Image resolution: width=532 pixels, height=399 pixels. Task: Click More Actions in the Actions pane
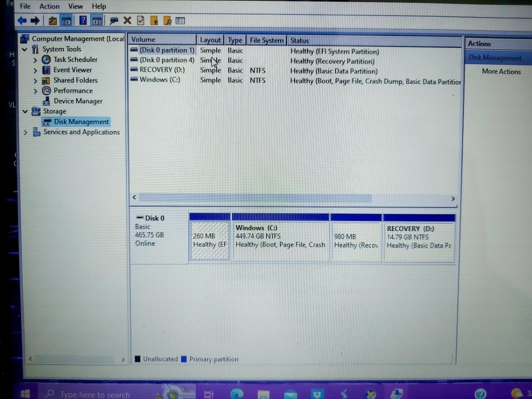[x=501, y=71]
